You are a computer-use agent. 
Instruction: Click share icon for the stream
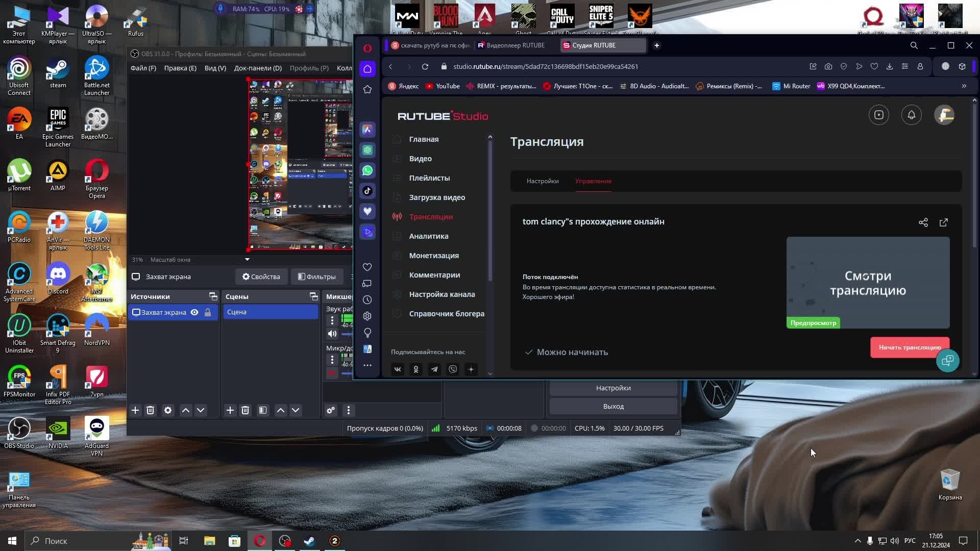[x=923, y=222]
